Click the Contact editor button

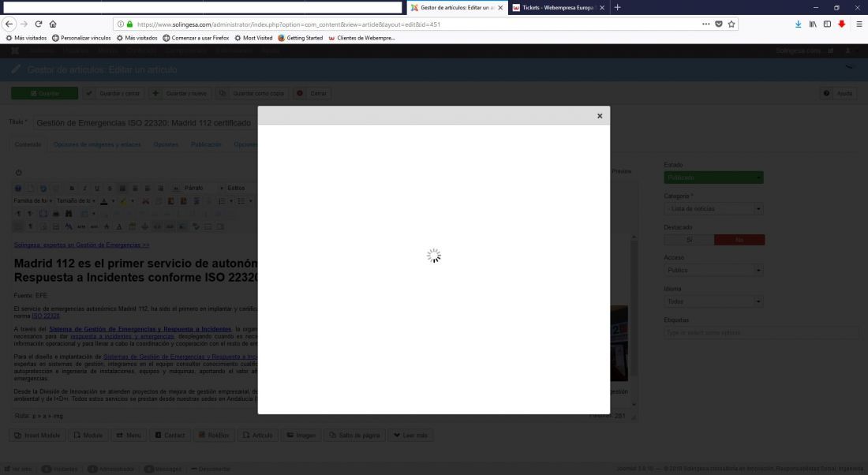[170, 436]
